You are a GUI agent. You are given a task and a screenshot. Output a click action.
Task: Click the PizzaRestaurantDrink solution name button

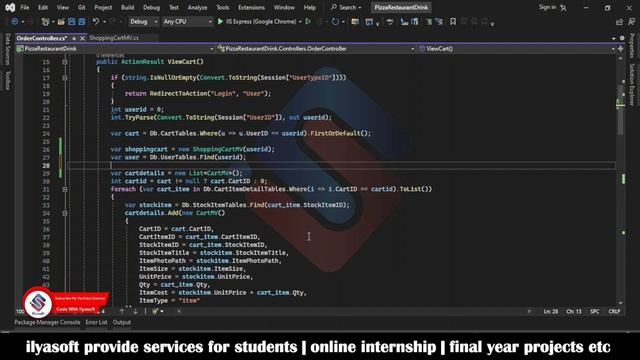coord(401,7)
